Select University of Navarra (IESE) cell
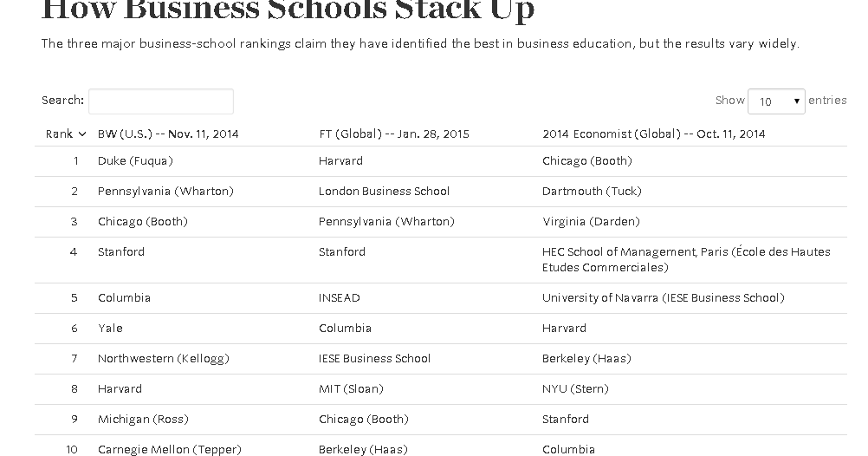This screenshot has height=456, width=868. pyautogui.click(x=663, y=298)
